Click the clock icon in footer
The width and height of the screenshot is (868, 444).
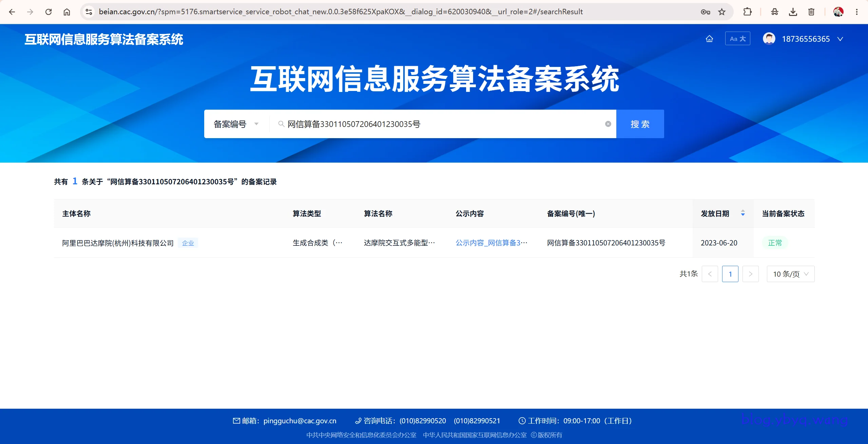tap(522, 421)
